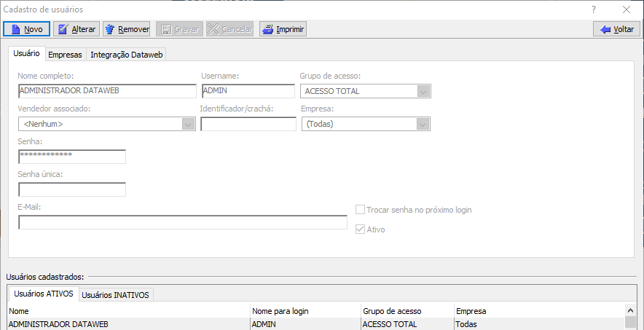Expand the Empresa dropdown list
Image resolution: width=644 pixels, height=330 pixels.
pos(423,124)
